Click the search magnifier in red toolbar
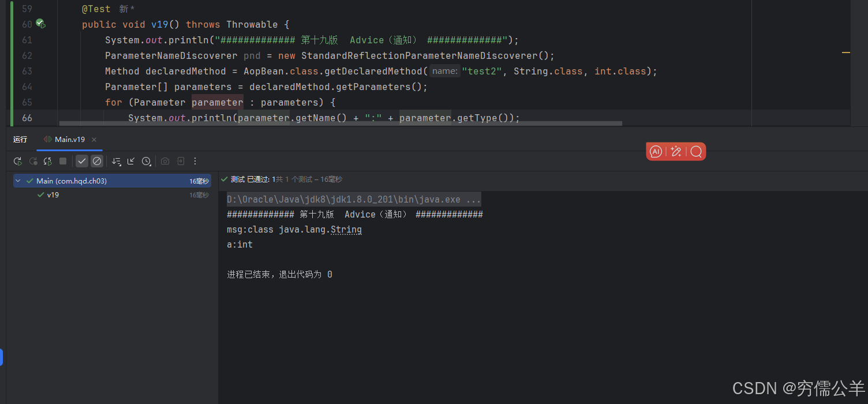This screenshot has width=868, height=404. pyautogui.click(x=696, y=151)
